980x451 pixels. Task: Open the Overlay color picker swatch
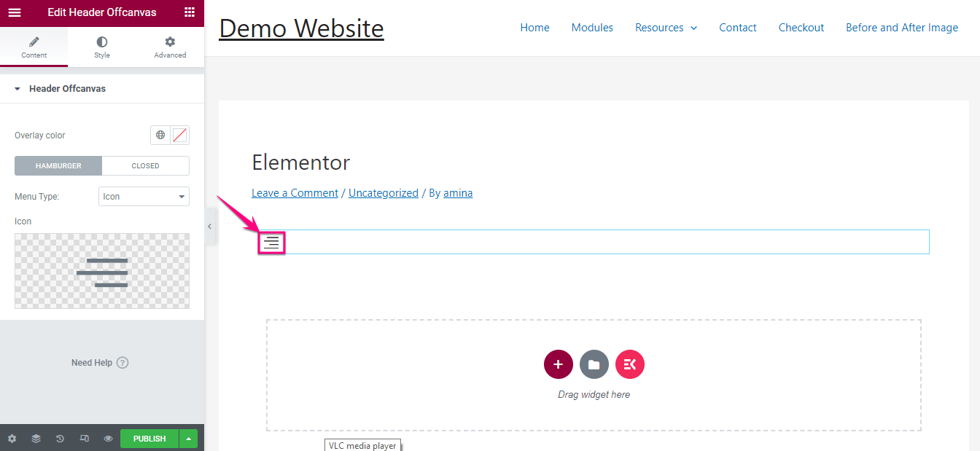point(180,135)
